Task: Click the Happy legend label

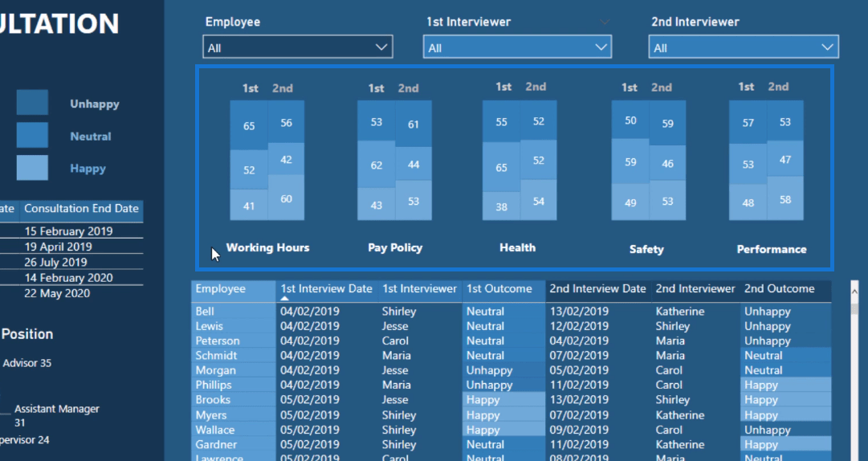Action: [x=88, y=168]
